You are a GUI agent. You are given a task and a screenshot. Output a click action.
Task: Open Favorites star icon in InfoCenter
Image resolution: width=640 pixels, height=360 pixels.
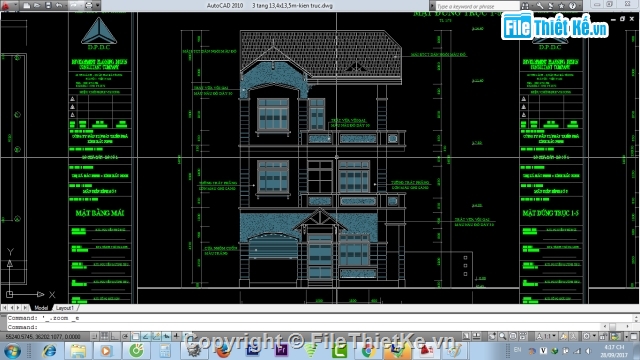(561, 6)
